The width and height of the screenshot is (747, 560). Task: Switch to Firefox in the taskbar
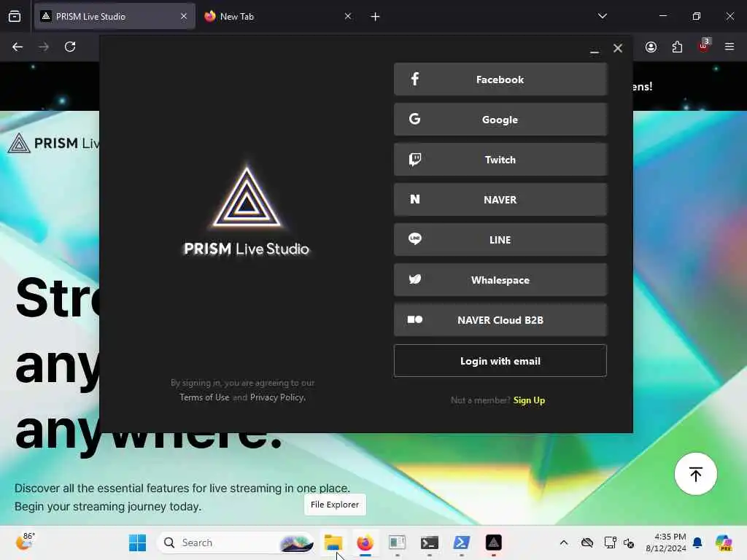tap(365, 542)
